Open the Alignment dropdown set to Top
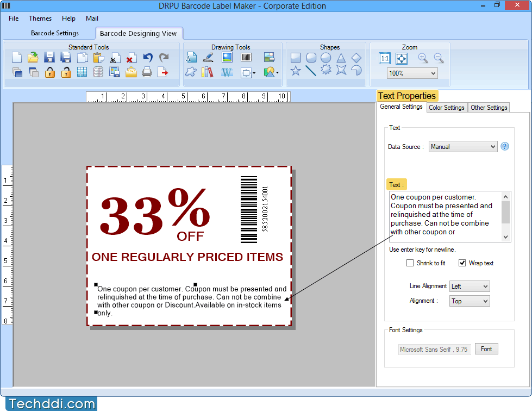This screenshot has height=411, width=532. [x=470, y=301]
